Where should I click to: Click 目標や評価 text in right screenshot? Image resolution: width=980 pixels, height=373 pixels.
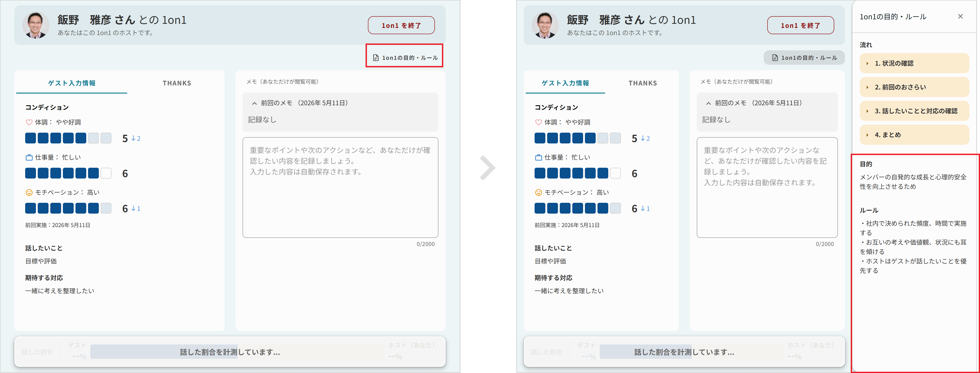click(x=550, y=261)
